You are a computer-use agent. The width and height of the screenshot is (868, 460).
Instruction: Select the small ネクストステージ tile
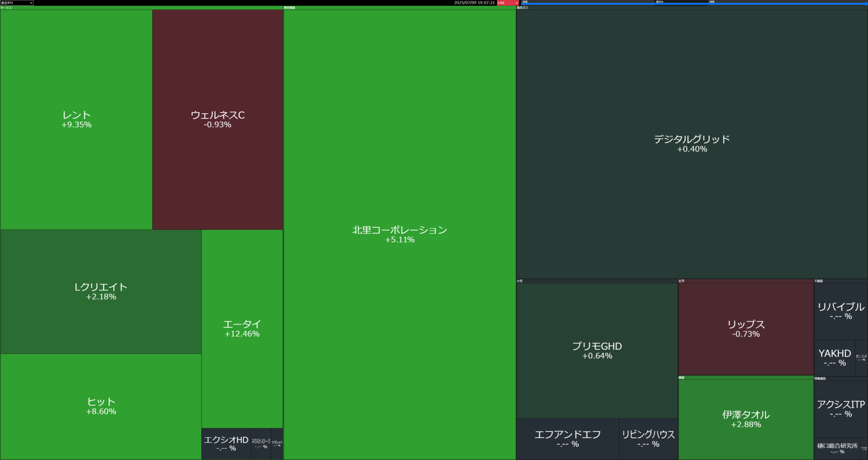pos(261,444)
